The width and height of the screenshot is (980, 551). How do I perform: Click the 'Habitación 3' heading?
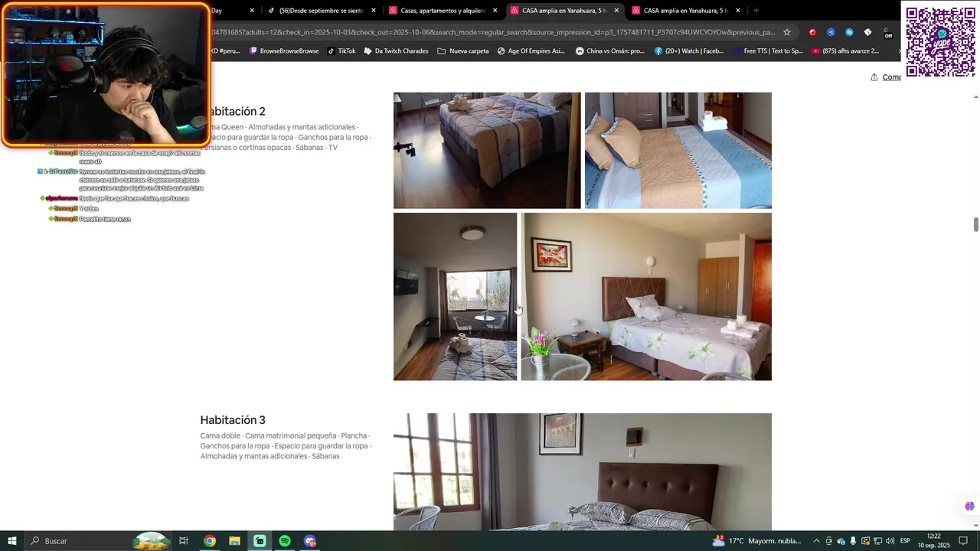pos(233,420)
